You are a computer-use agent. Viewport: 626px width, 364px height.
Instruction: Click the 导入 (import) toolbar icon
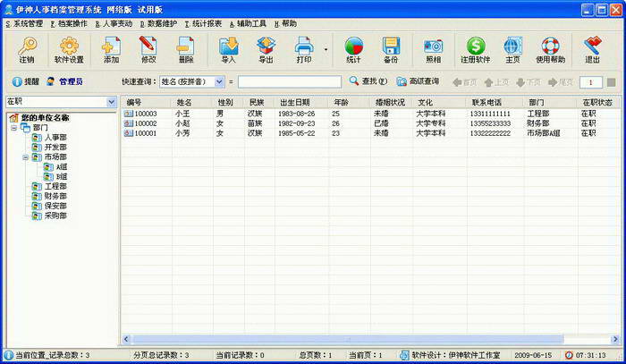(229, 50)
